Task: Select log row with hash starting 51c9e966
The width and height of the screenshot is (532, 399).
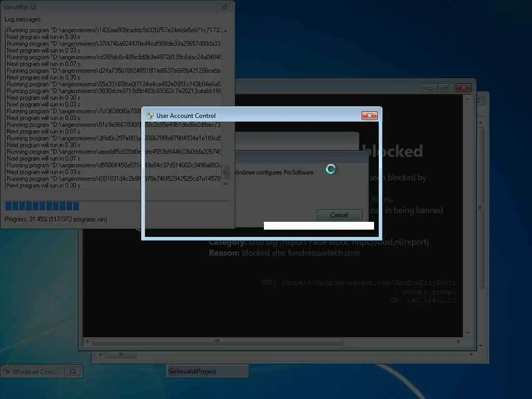Action: [x=113, y=125]
